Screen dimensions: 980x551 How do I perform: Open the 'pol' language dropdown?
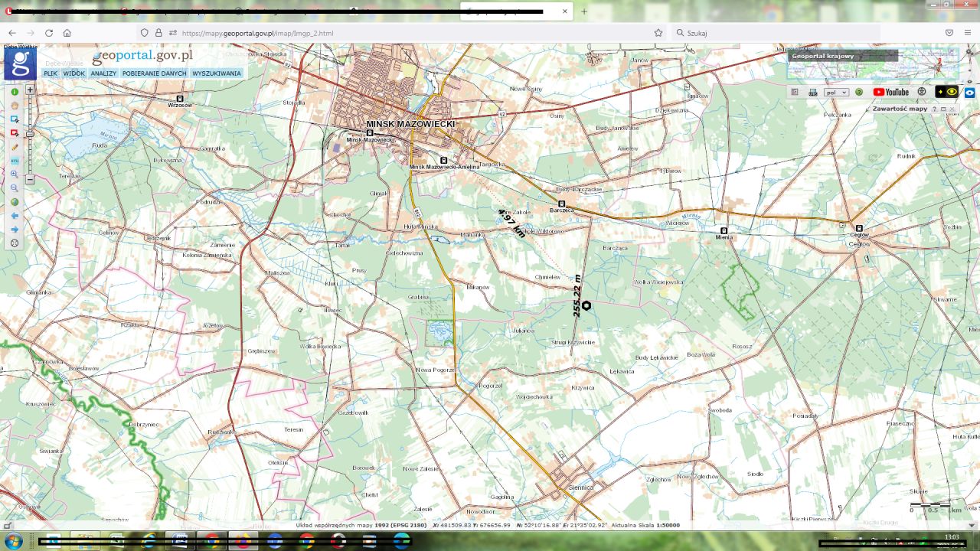(x=836, y=92)
